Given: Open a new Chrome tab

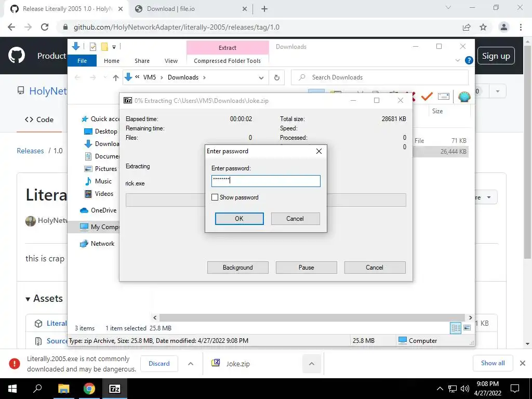Looking at the screenshot, I should (264, 9).
